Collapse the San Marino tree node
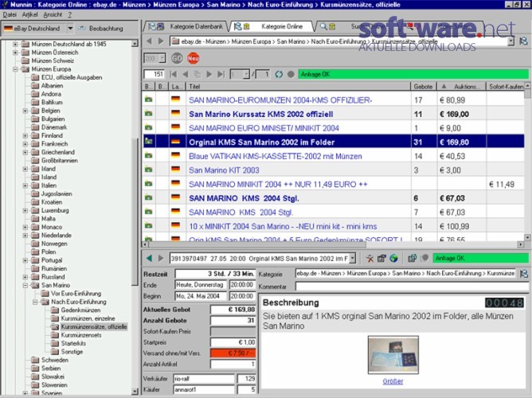The height and width of the screenshot is (398, 532). [25, 286]
